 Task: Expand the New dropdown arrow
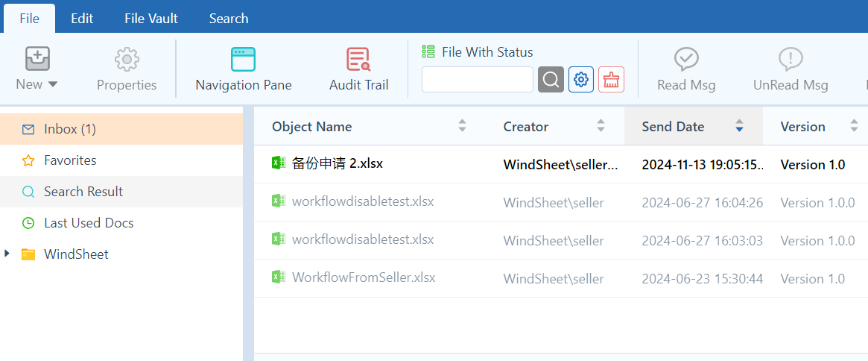coord(53,84)
